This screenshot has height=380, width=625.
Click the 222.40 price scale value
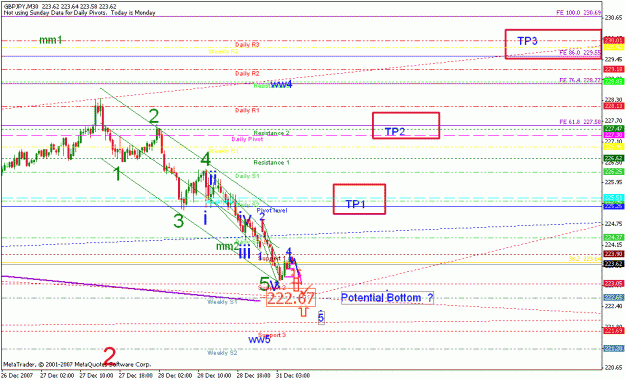(613, 306)
